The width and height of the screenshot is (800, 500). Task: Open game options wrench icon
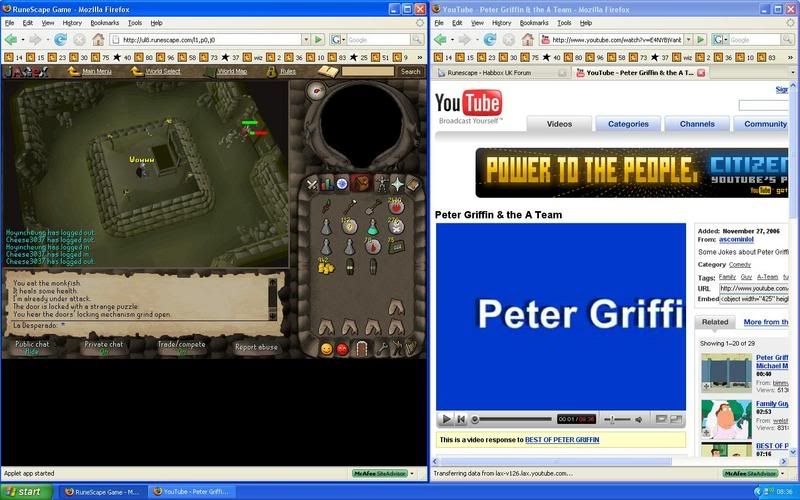(x=382, y=349)
